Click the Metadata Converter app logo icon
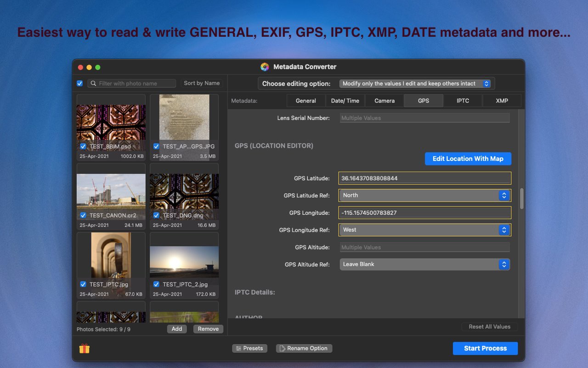Viewport: 588px width, 368px height. [265, 67]
